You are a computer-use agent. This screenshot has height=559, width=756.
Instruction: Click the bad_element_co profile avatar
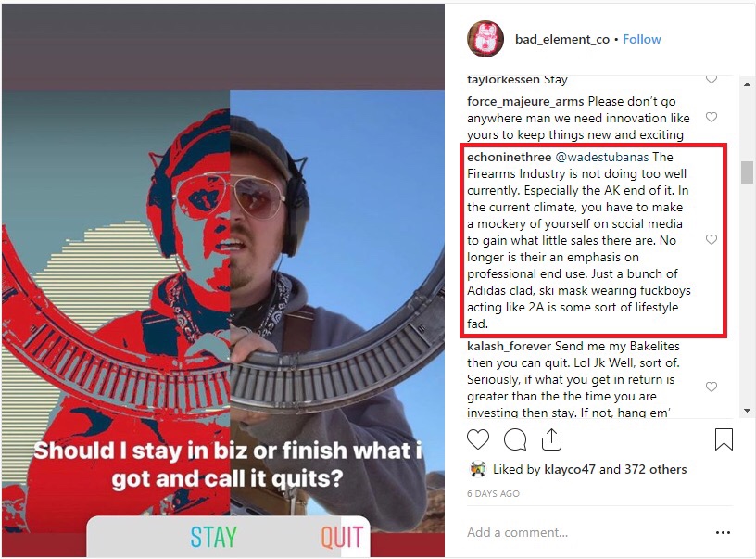[x=485, y=39]
